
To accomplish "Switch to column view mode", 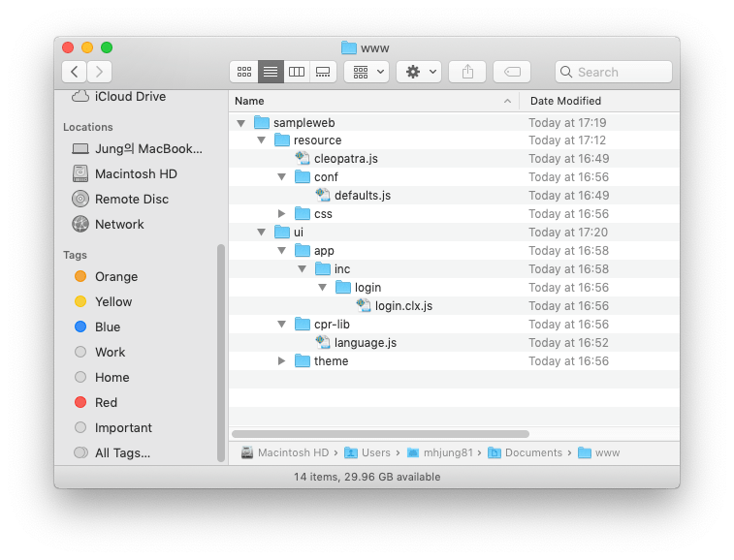I will pyautogui.click(x=297, y=72).
